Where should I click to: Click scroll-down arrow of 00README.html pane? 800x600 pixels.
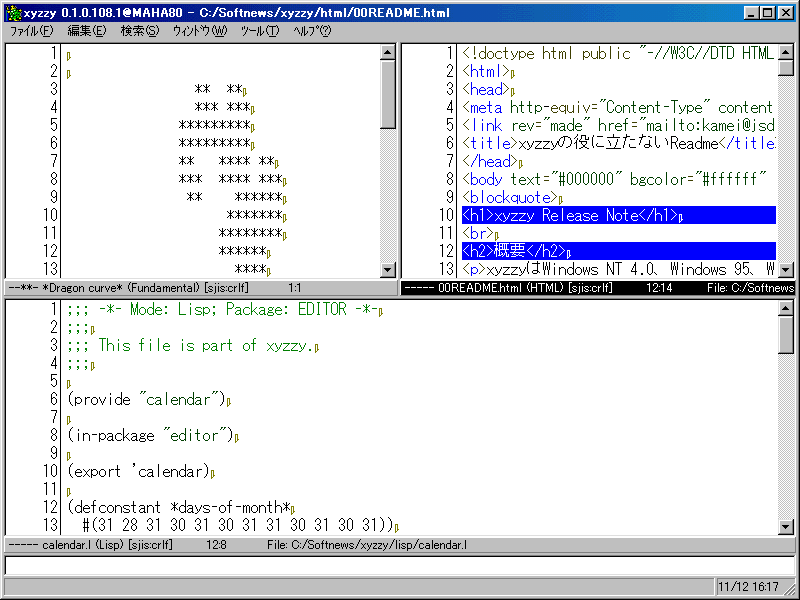point(786,269)
